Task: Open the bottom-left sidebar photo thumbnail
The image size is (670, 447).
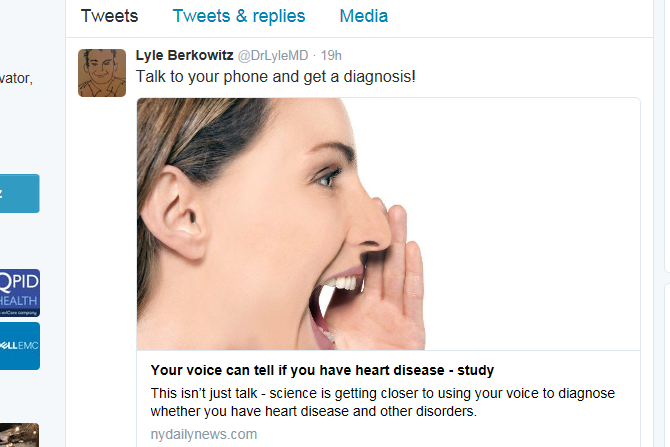Action: 19,435
